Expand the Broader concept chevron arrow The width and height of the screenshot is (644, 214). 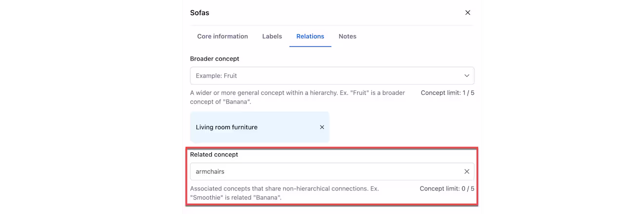(x=466, y=76)
